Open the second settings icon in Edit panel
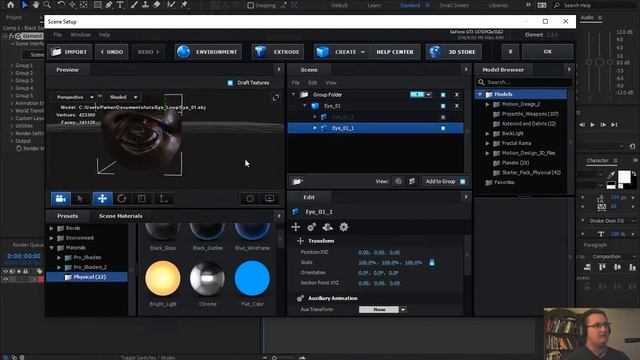Viewport: 640px width, 360px height. [x=311, y=227]
